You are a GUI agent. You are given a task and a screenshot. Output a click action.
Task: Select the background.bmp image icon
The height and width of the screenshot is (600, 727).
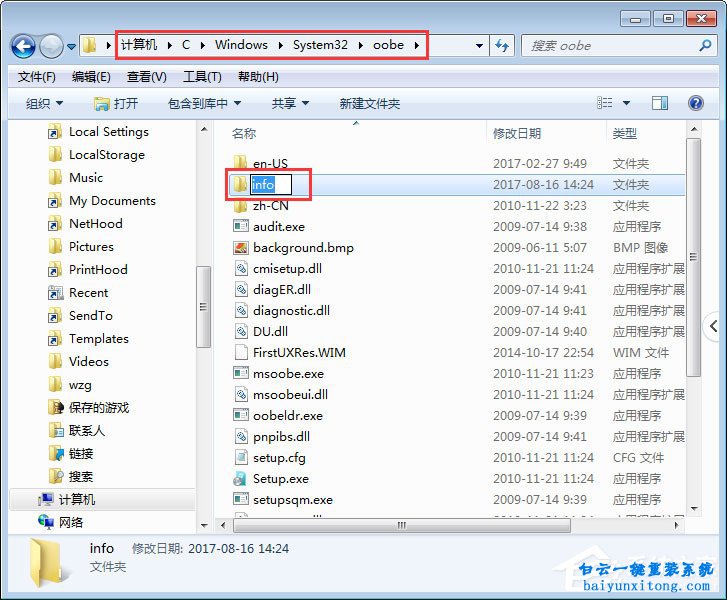(241, 248)
